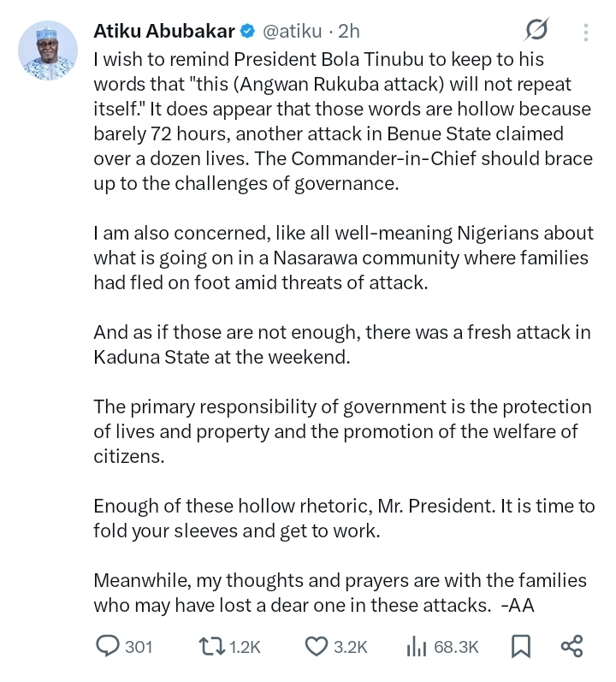Image resolution: width=616 pixels, height=682 pixels.
Task: Click the blue verified badge
Action: pos(247,32)
